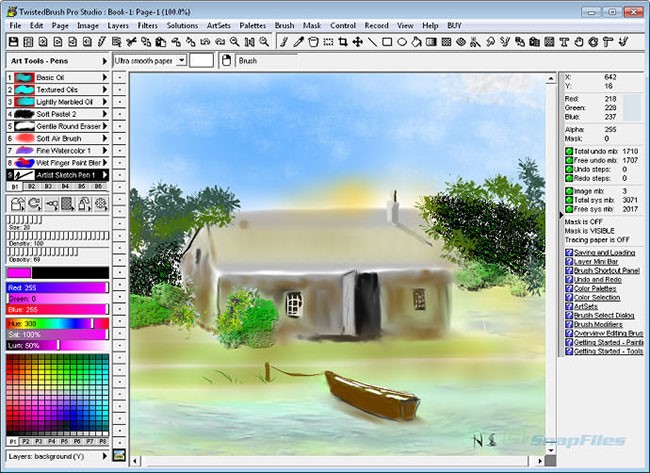This screenshot has width=650, height=473.
Task: Click the paint roller tool icon
Action: pyautogui.click(x=608, y=42)
